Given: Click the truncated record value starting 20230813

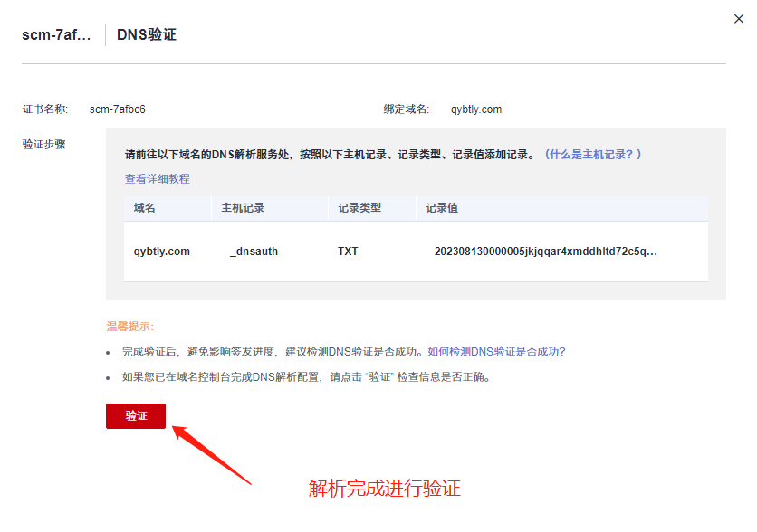Looking at the screenshot, I should [545, 252].
